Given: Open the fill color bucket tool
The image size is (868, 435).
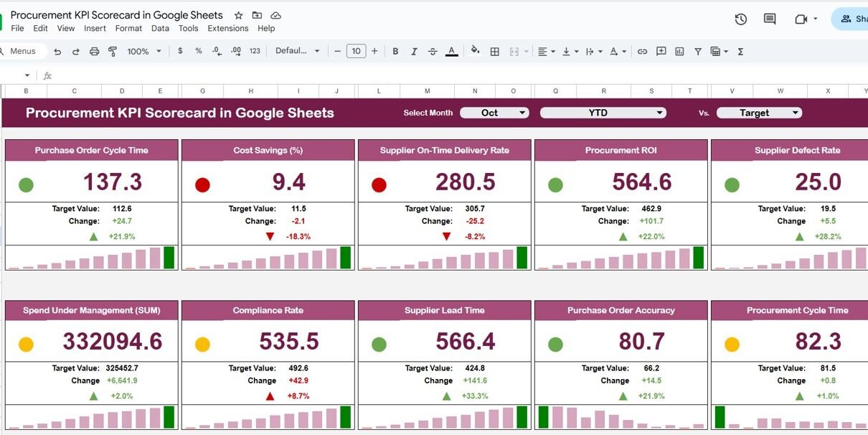Looking at the screenshot, I should coord(475,51).
